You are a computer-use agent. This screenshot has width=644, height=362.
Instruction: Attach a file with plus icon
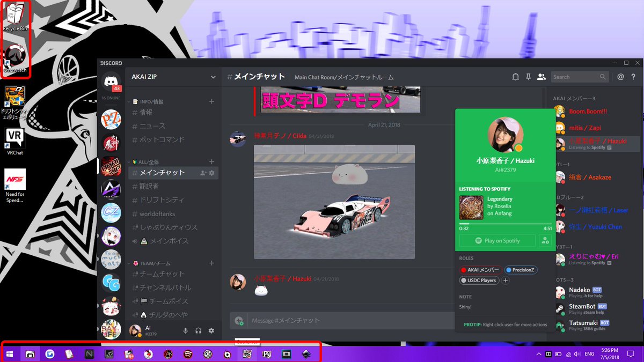(238, 320)
